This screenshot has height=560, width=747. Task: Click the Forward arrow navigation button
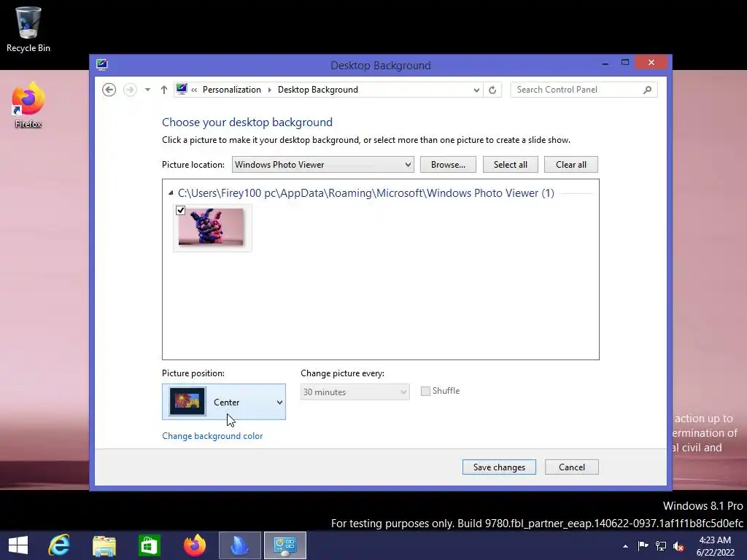(130, 90)
